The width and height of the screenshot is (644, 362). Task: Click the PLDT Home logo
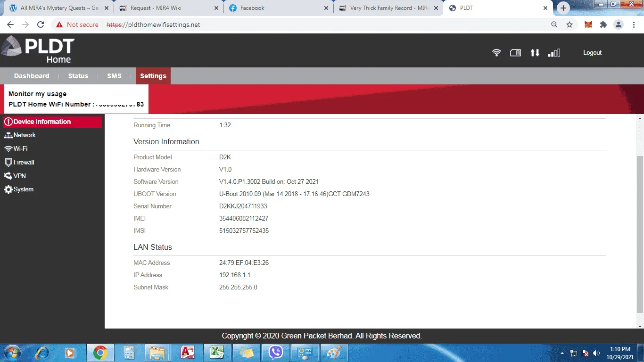pos(38,49)
